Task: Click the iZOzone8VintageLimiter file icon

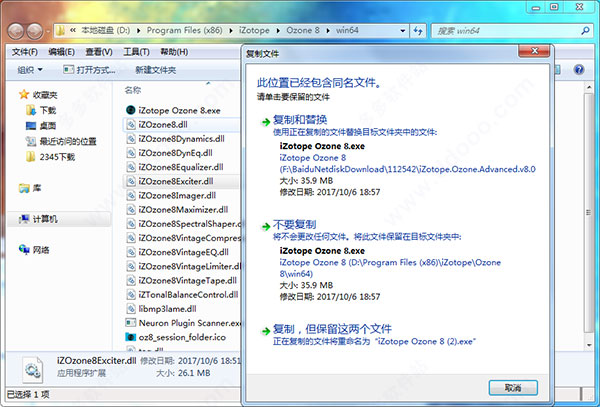Action: coord(131,266)
